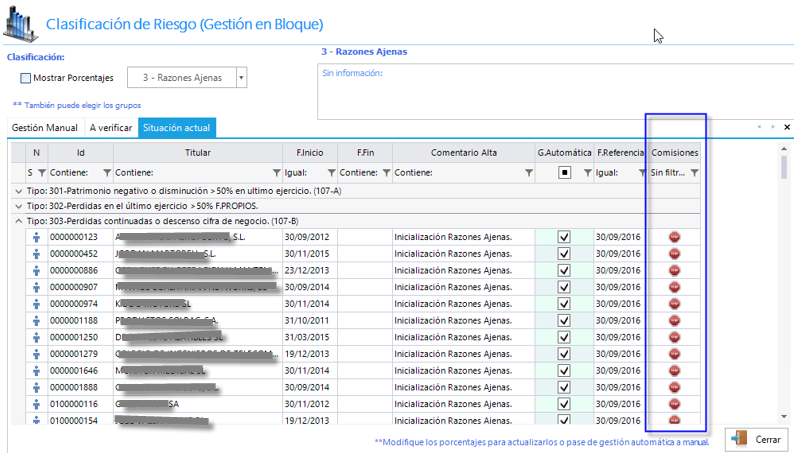Click the person icon for row 0100000116

click(x=36, y=404)
